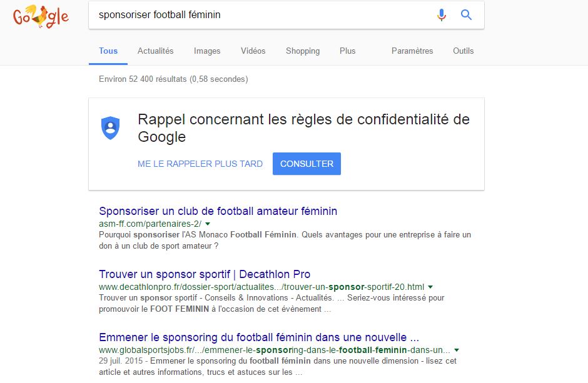Start voice search with microphone icon
This screenshot has height=383, width=588.
point(442,15)
